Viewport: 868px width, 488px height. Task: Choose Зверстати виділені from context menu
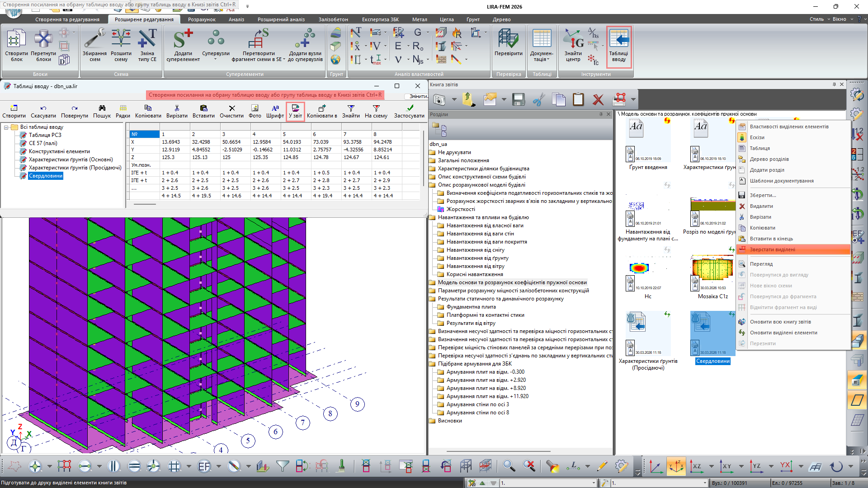click(772, 249)
